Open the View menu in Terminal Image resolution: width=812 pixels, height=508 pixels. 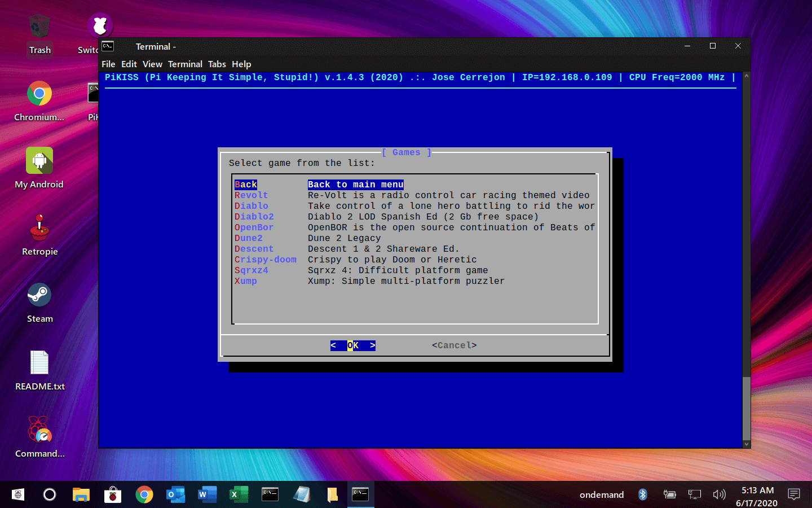click(152, 64)
